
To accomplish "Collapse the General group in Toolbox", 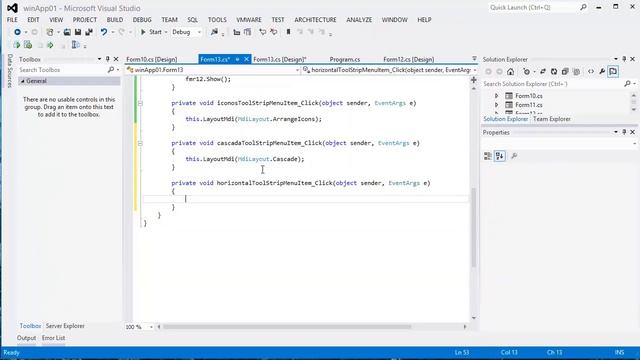I will [x=23, y=81].
